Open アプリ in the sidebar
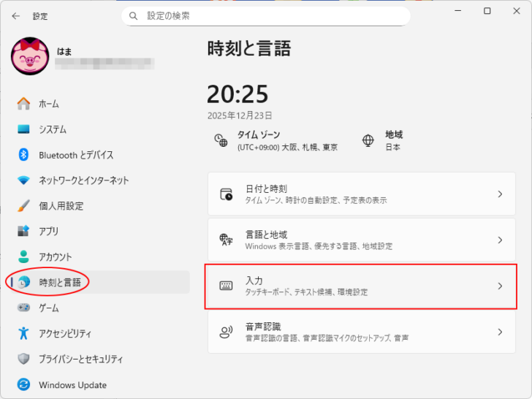 pos(99,231)
